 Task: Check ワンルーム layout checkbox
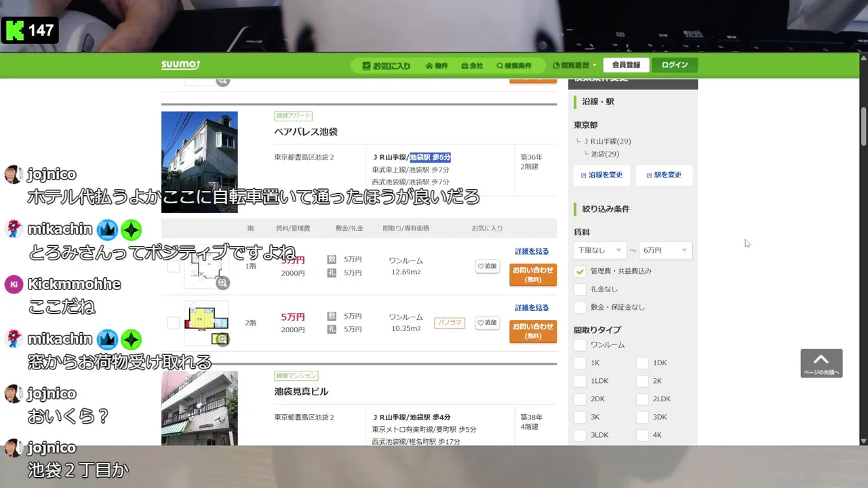pos(580,345)
